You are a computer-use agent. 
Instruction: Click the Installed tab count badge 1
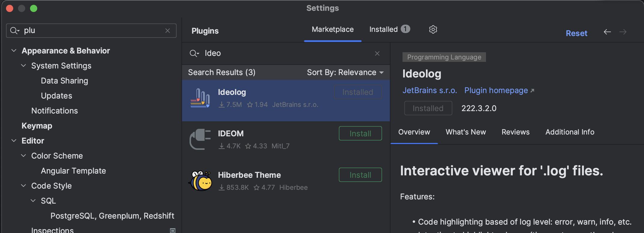click(405, 29)
